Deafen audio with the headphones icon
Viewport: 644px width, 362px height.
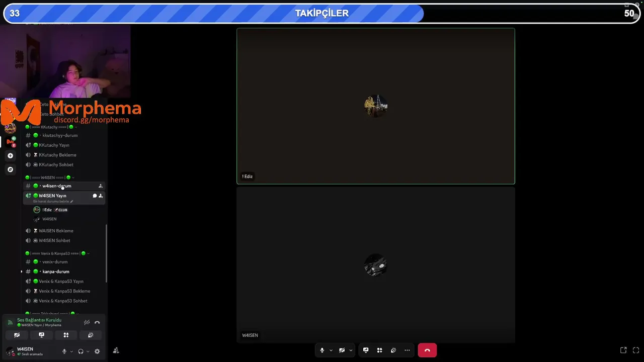click(x=80, y=351)
